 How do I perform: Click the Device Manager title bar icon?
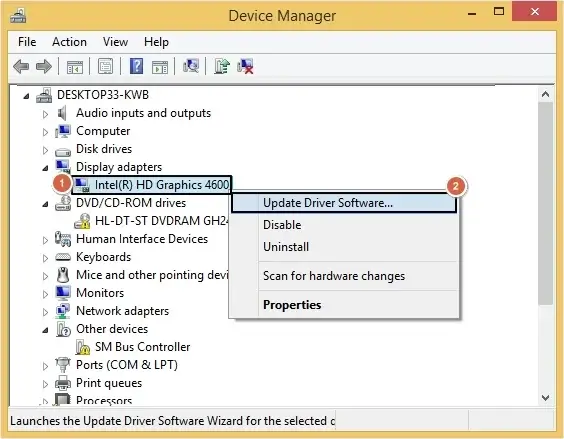click(18, 15)
